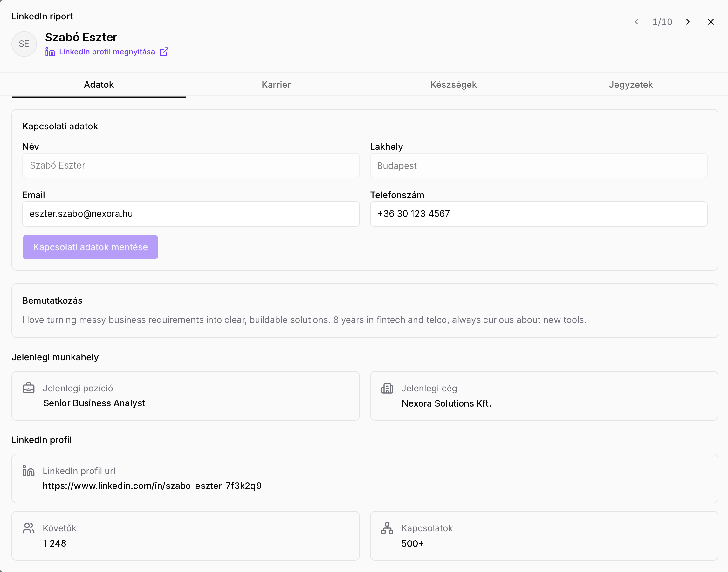728x572 pixels.
Task: Click the SE avatar circle
Action: [24, 44]
